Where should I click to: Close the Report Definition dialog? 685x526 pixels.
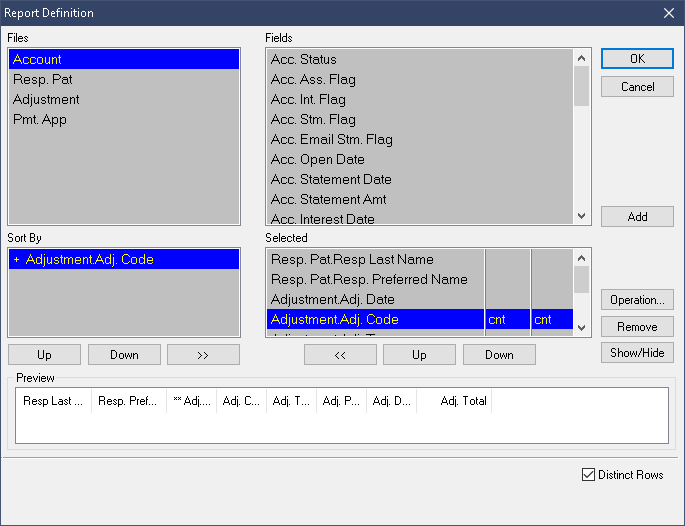(668, 13)
